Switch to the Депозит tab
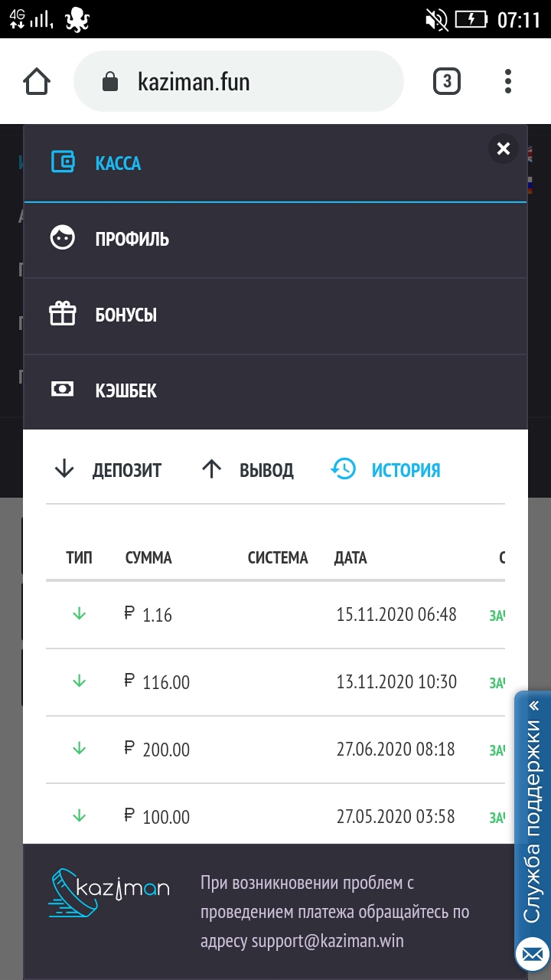 point(109,469)
